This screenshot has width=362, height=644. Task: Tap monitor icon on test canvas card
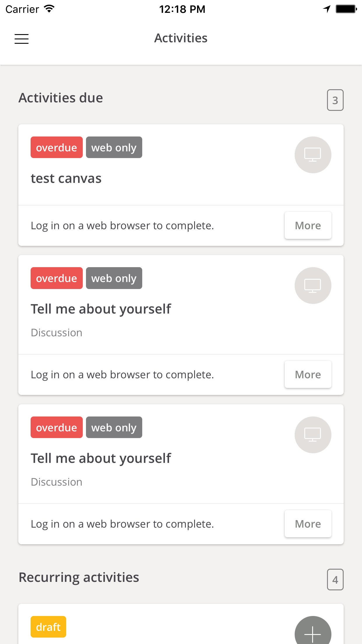click(313, 155)
